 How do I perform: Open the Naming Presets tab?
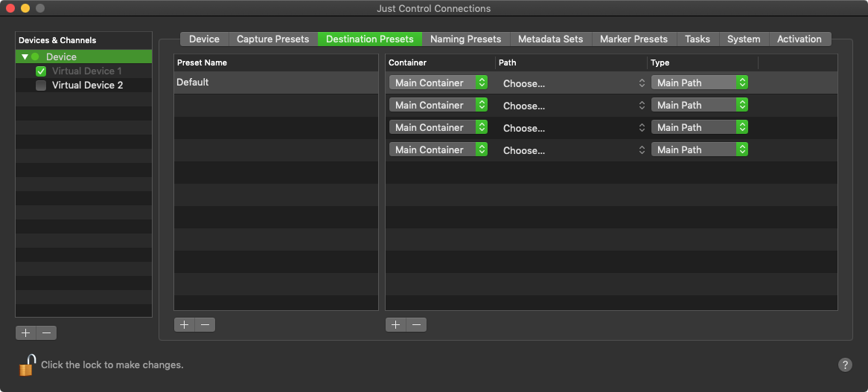pos(465,39)
